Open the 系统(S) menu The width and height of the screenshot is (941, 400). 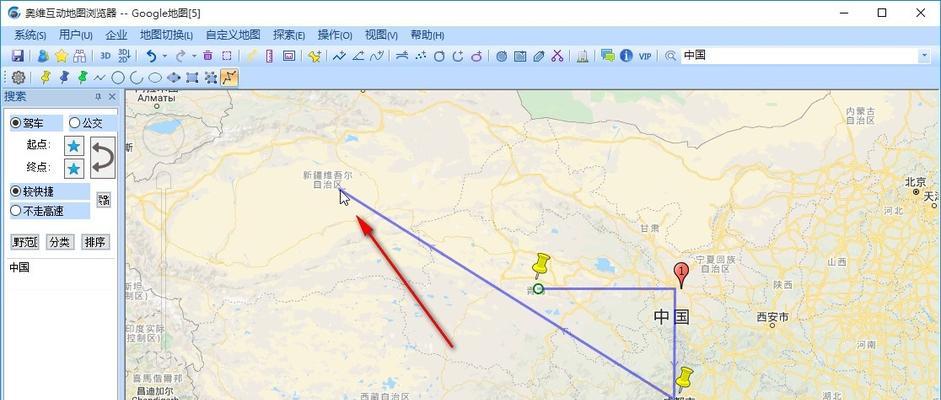[30, 35]
